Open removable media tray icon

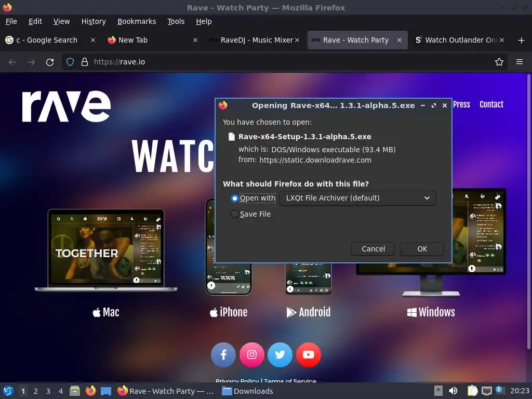pyautogui.click(x=438, y=391)
